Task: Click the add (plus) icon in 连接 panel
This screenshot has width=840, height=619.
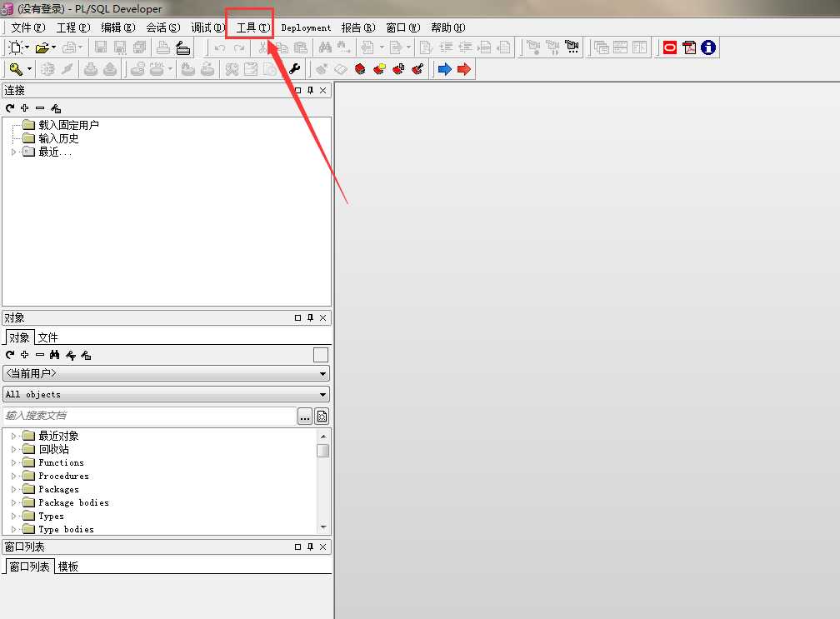Action: 25,108
